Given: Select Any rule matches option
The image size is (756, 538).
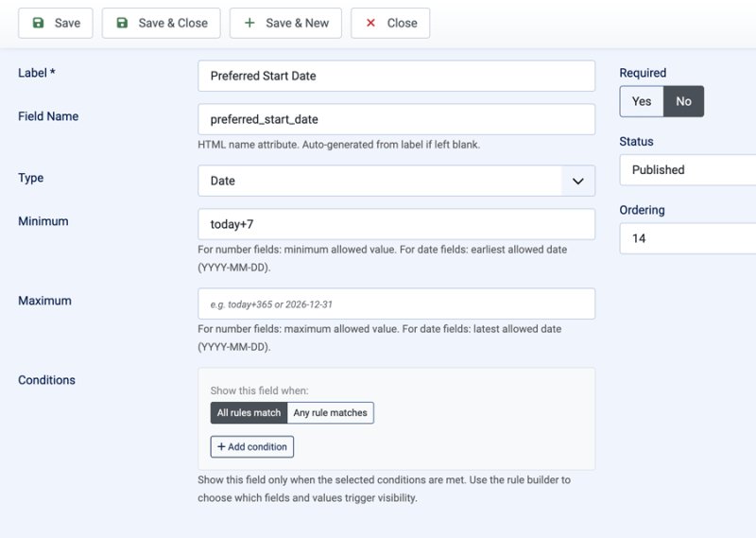Looking at the screenshot, I should 330,413.
